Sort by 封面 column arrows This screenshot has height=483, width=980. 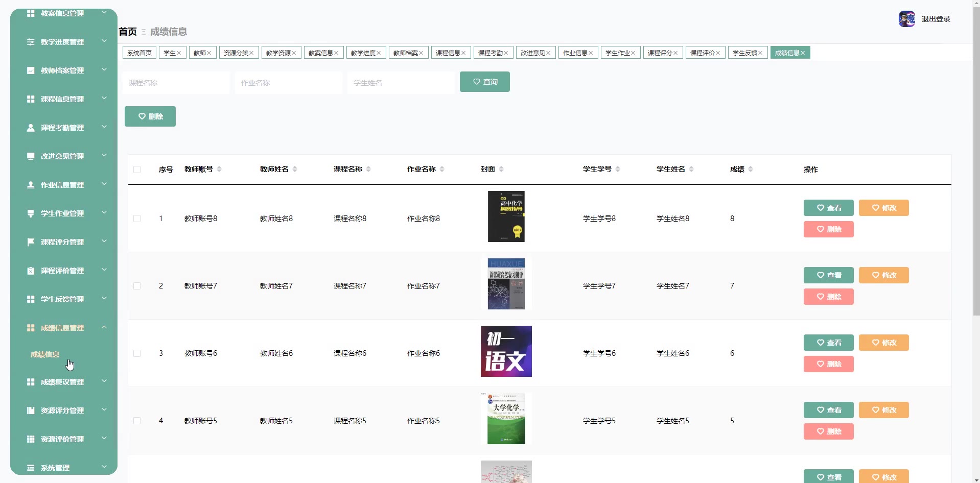click(501, 169)
